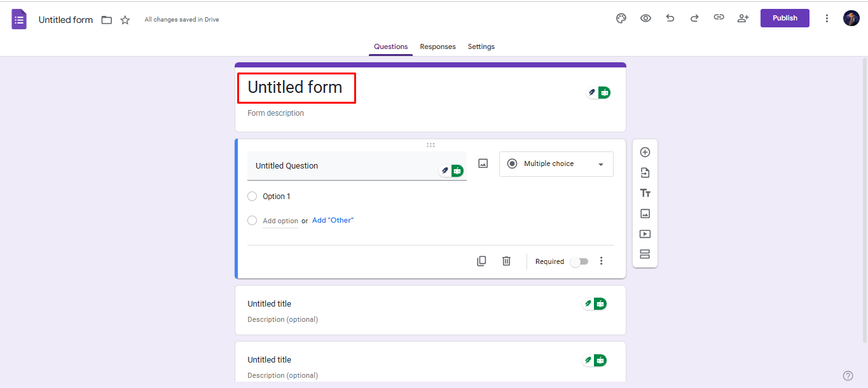This screenshot has height=388, width=868.
Task: Copy responder link icon
Action: click(x=719, y=18)
